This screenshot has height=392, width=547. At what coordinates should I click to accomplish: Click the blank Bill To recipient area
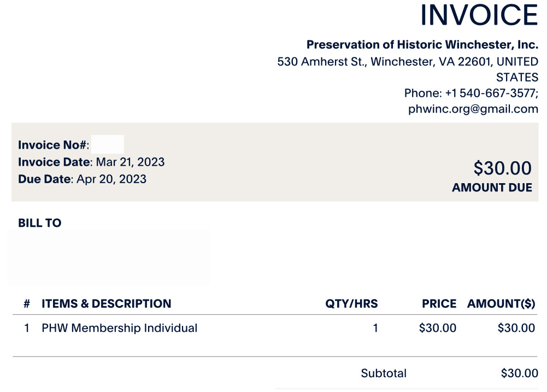pos(108,258)
